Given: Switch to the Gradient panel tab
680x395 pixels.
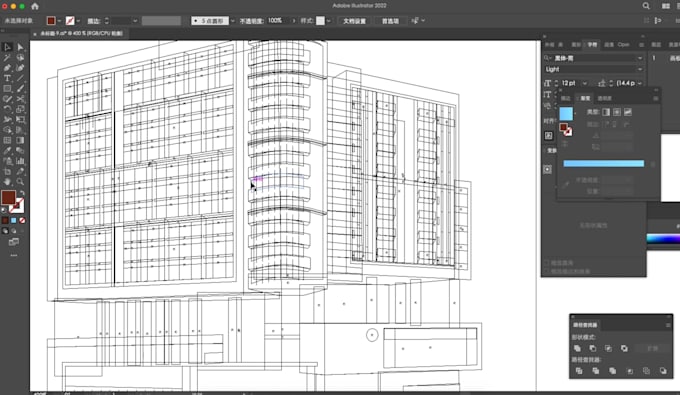Looking at the screenshot, I should click(585, 98).
